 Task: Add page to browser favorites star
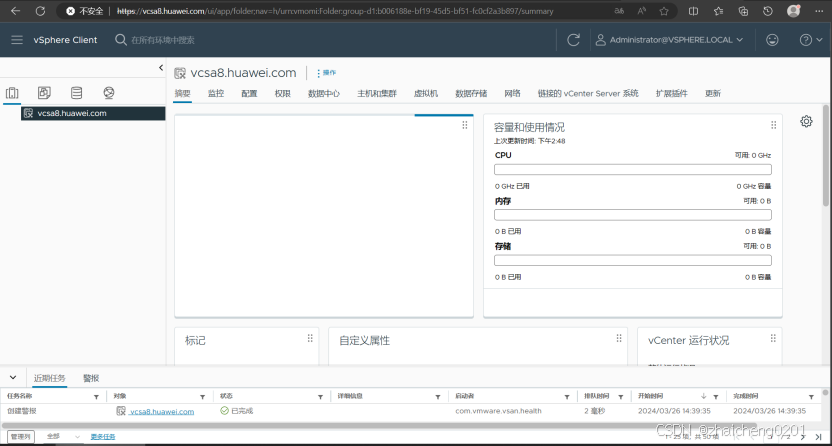(x=664, y=11)
